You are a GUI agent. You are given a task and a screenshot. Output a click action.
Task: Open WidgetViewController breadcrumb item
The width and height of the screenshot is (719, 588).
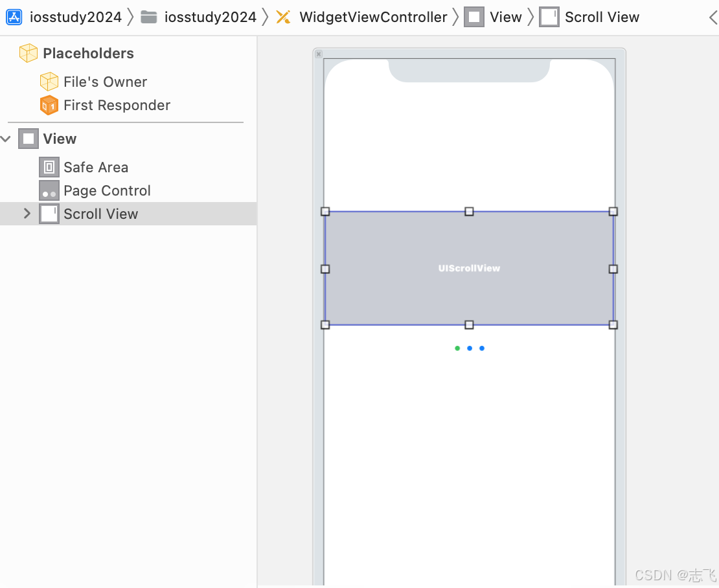point(373,17)
